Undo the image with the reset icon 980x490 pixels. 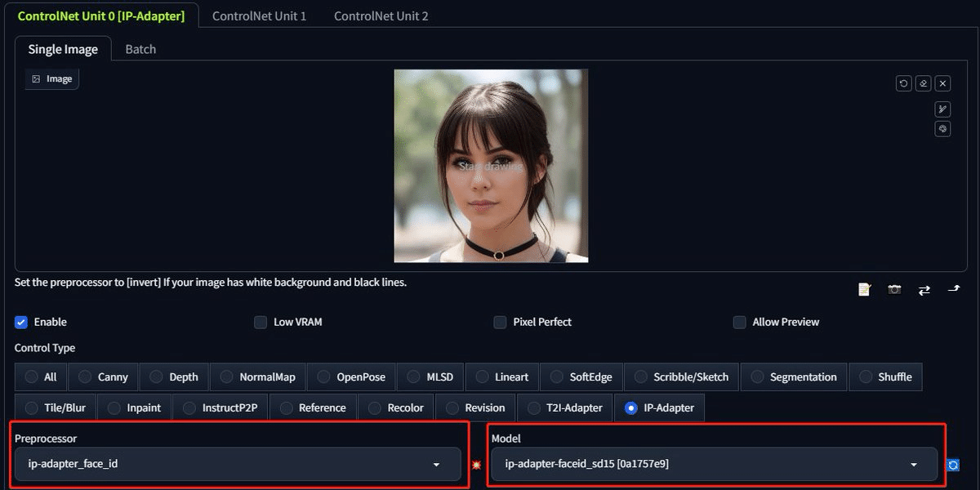903,82
